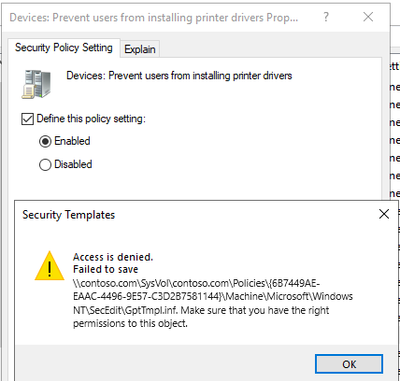Select the Enabled radio button
The height and width of the screenshot is (381, 400).
coord(45,141)
